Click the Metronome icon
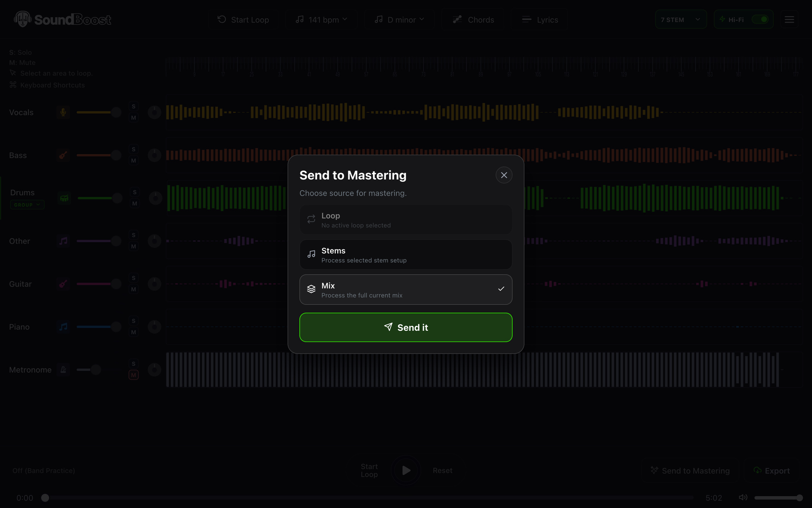Image resolution: width=812 pixels, height=508 pixels. tap(63, 369)
